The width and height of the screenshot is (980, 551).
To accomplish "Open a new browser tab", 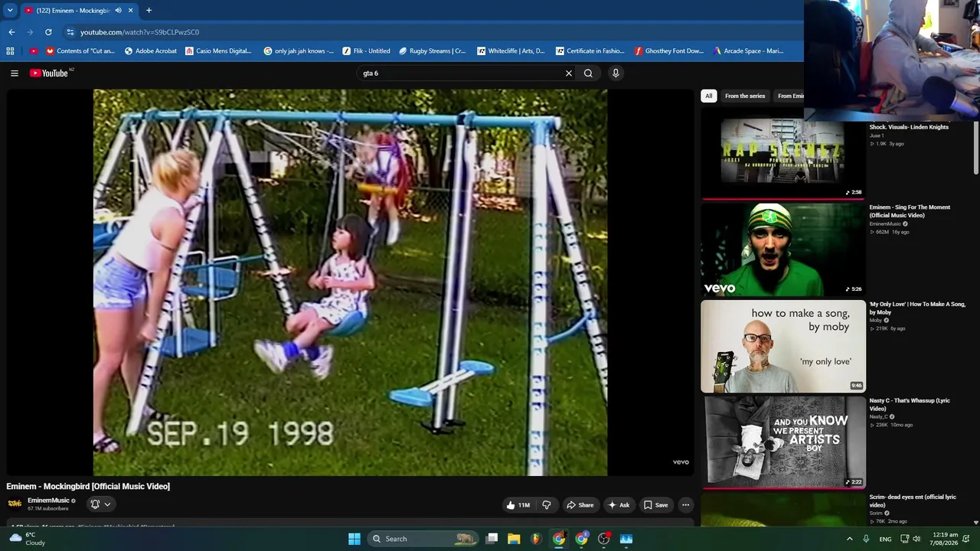I will 149,11.
